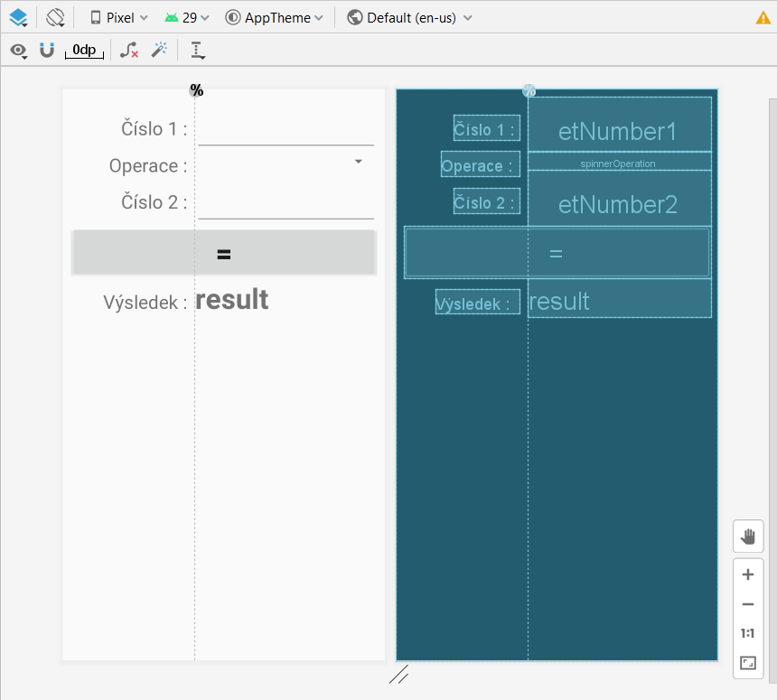Screen dimensions: 777x700
Task: Open the API 29 version dropdown
Action: click(187, 18)
